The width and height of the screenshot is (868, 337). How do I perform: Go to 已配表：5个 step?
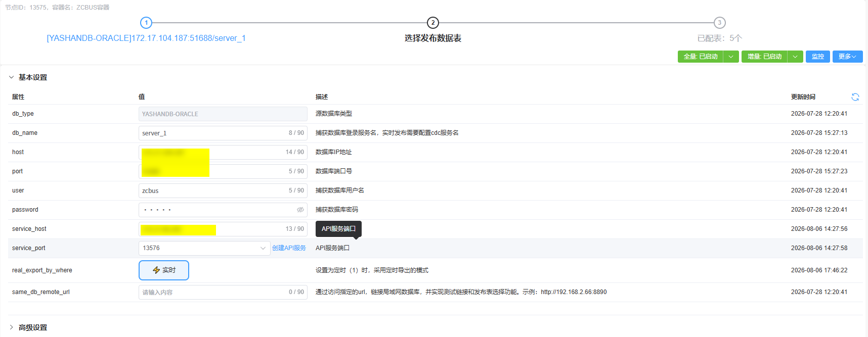[720, 38]
